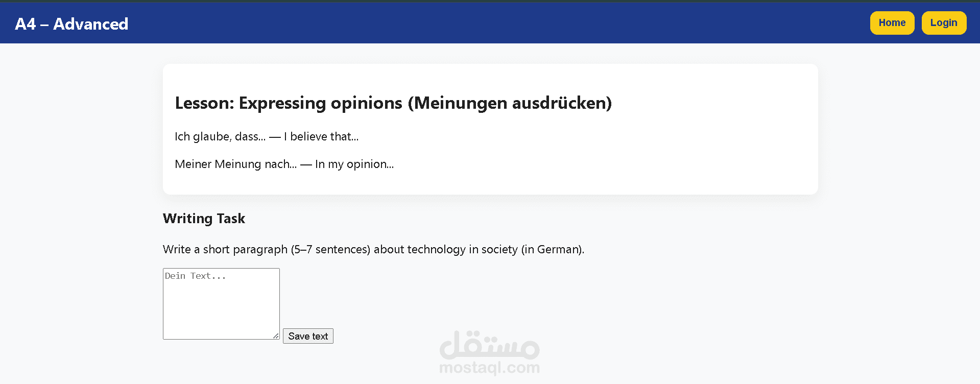Click the 'mostaql.com' watermark text
The height and width of the screenshot is (384, 980).
coord(489,367)
